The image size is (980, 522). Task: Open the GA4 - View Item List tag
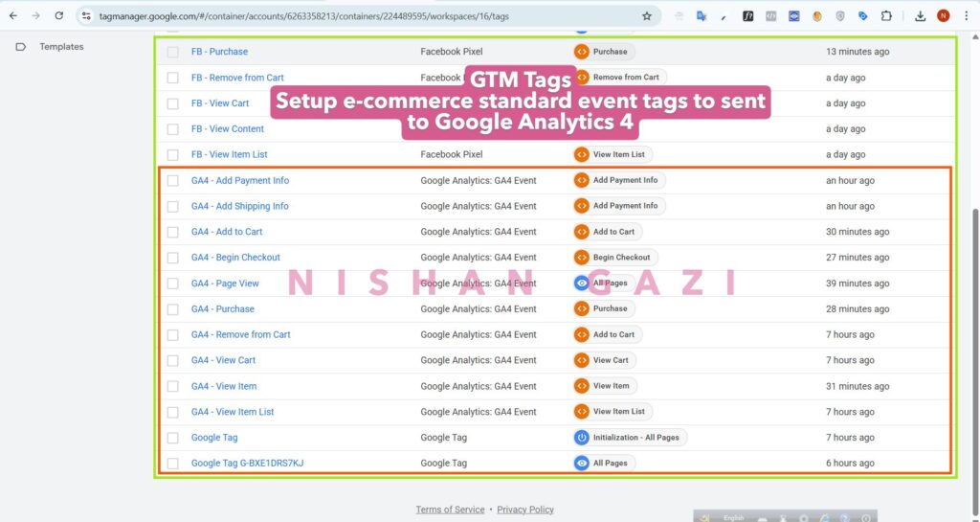(x=233, y=412)
